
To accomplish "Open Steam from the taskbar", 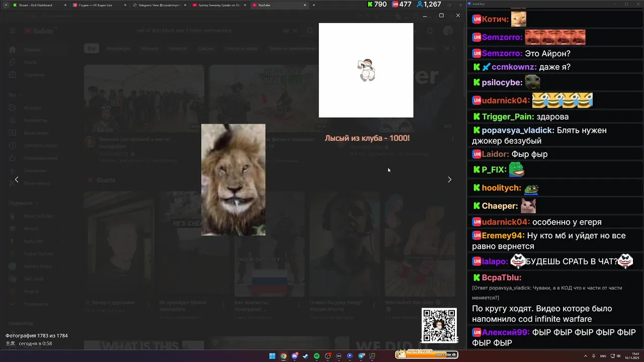I will [305, 356].
